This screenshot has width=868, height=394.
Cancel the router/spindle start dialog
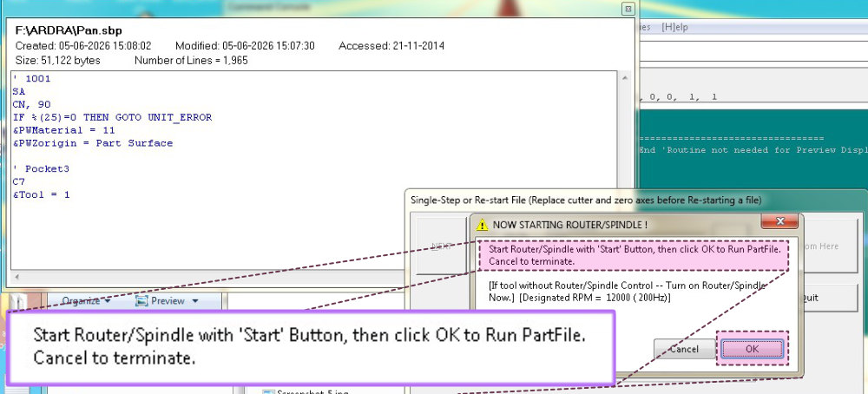pos(684,349)
